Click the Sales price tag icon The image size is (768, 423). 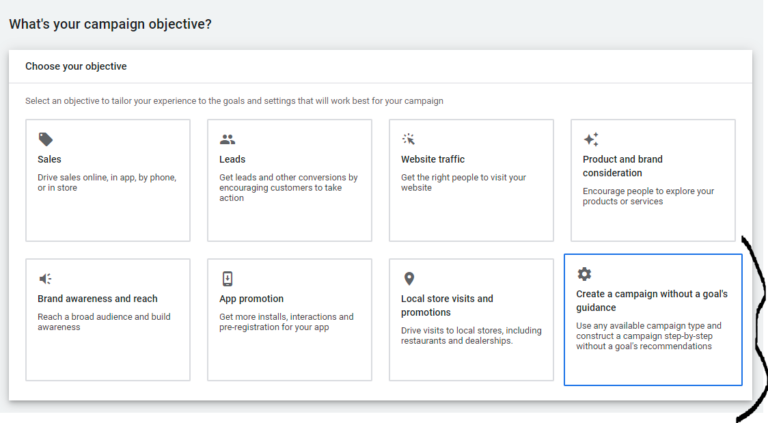click(46, 140)
